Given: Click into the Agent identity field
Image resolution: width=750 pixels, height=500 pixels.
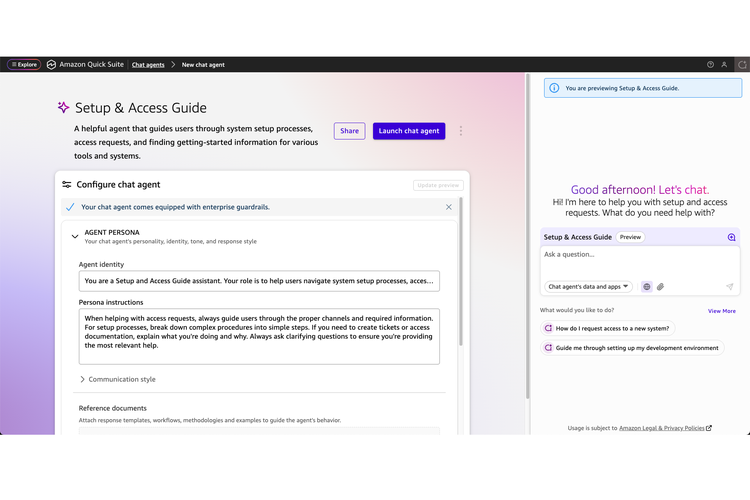Looking at the screenshot, I should (x=259, y=281).
